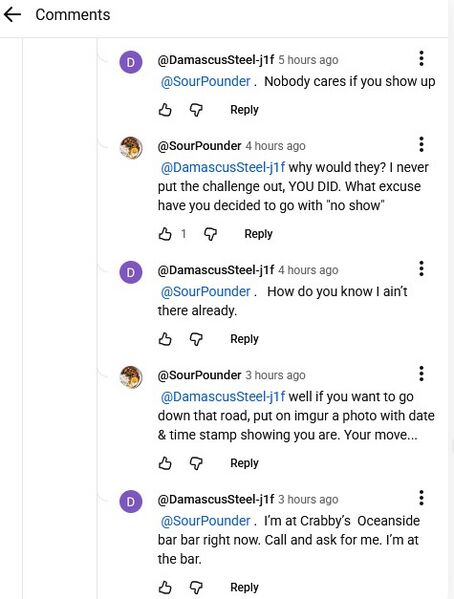View SourPounder's avatar on the 4 hours ago comment
The image size is (454, 599).
point(131,148)
